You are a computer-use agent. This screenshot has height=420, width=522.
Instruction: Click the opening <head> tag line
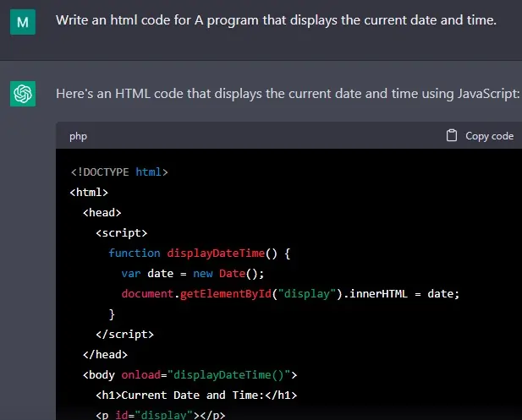[x=102, y=213]
